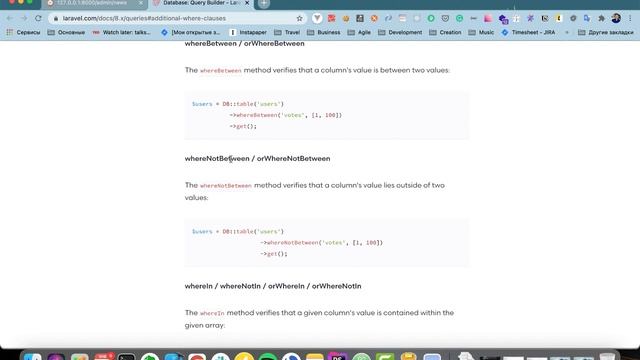Image resolution: width=640 pixels, height=360 pixels.
Task: Click the whereBetween / orWhereBetween heading
Action: point(244,44)
